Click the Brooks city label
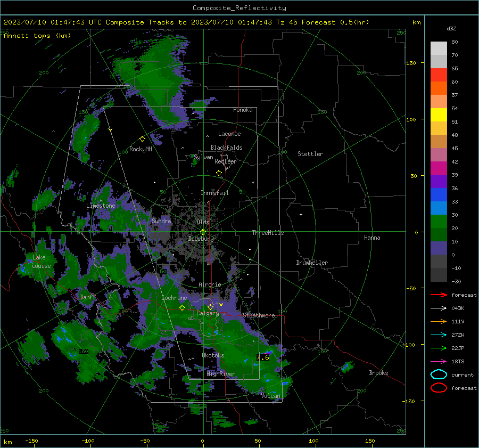This screenshot has height=448, width=479. [x=378, y=373]
